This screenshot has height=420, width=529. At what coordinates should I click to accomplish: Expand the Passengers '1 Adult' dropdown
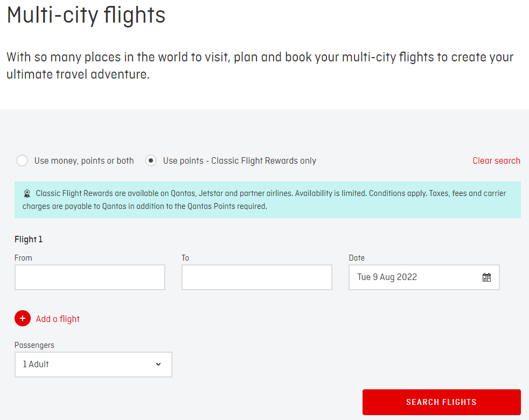point(93,365)
